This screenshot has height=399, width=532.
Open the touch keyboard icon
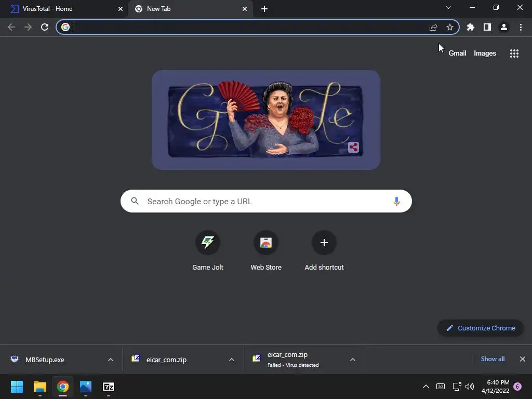[x=441, y=387]
